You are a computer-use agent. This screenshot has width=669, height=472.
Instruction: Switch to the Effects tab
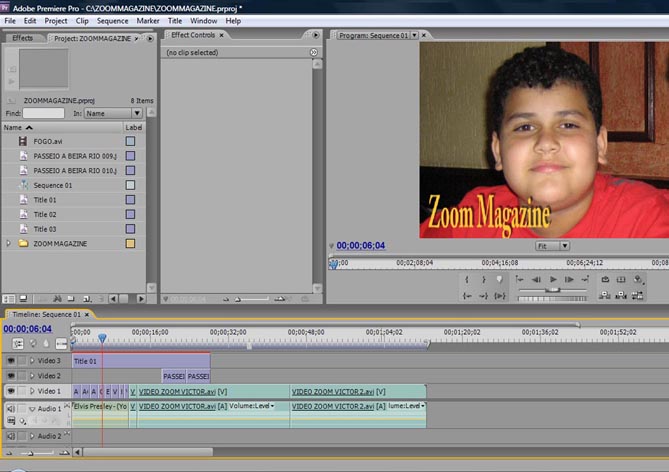22,37
